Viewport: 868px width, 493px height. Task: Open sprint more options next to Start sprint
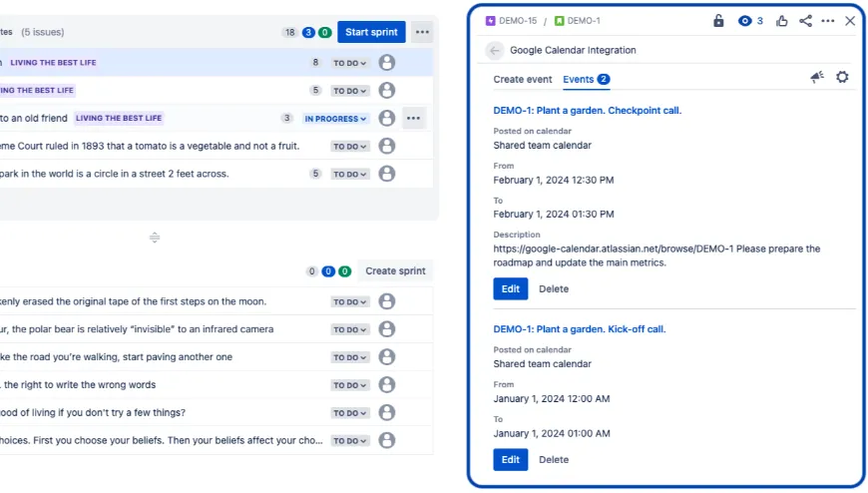click(422, 32)
